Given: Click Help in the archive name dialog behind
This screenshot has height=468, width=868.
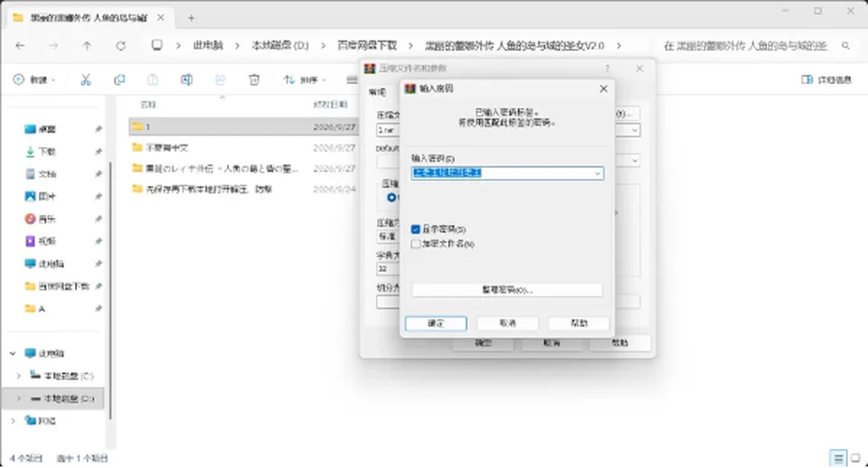Looking at the screenshot, I should (619, 343).
